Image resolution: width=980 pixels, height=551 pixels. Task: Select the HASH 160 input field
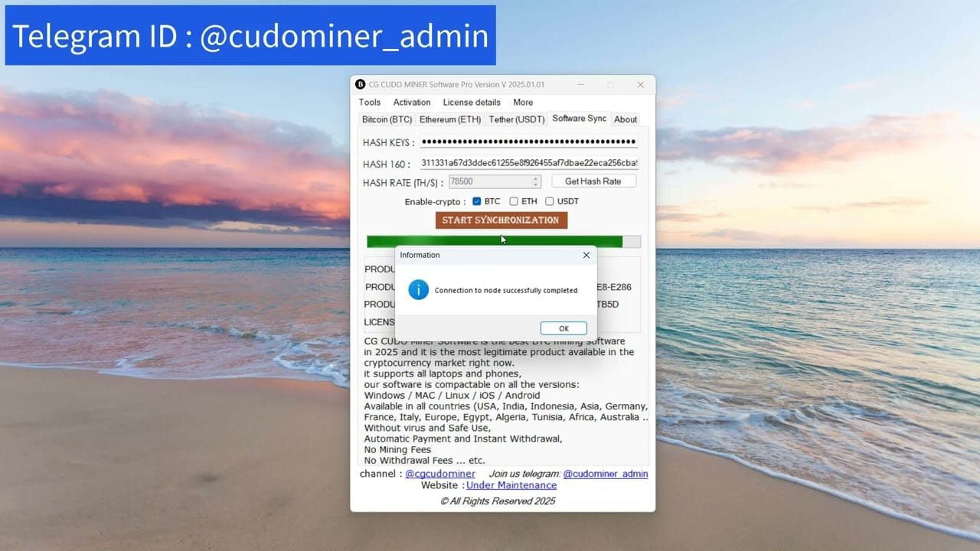[x=528, y=162]
